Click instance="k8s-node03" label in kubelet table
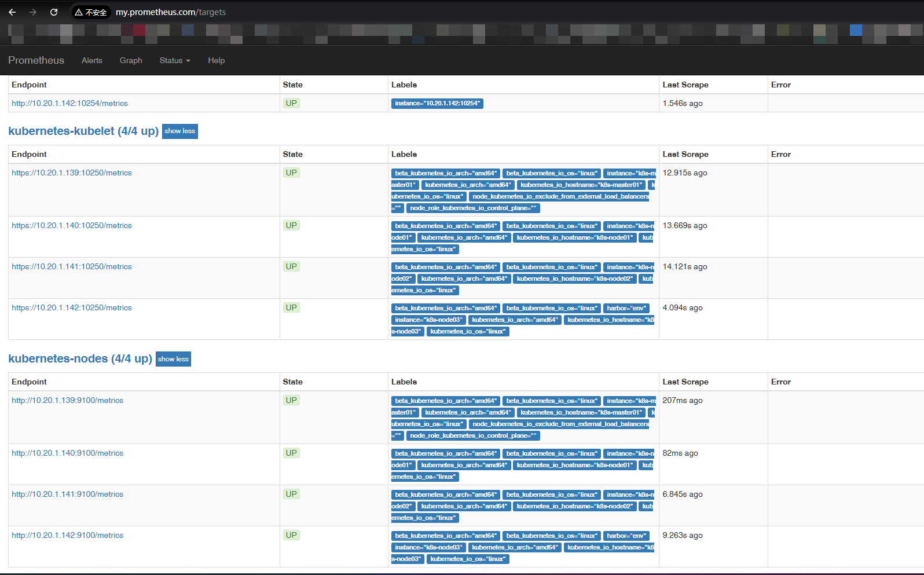The width and height of the screenshot is (924, 575). pos(428,320)
